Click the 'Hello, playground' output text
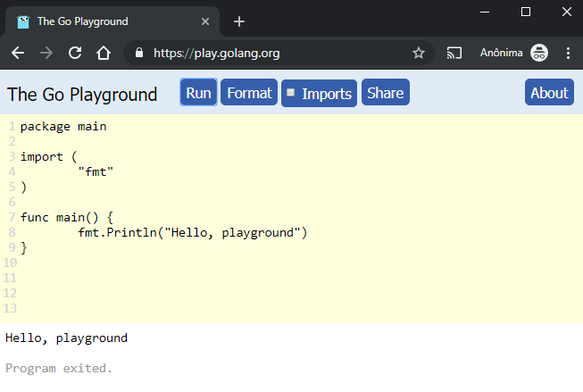Screen dimensions: 583x392 (x=66, y=338)
